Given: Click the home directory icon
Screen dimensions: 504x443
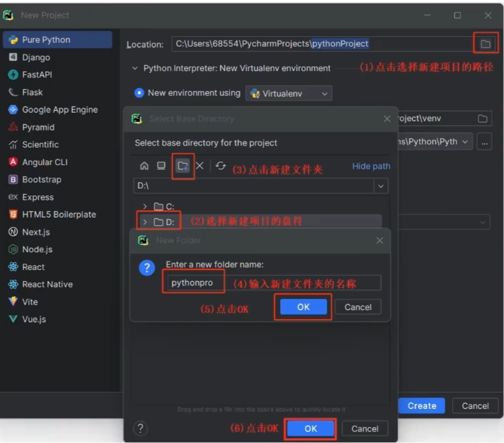Looking at the screenshot, I should pos(144,166).
